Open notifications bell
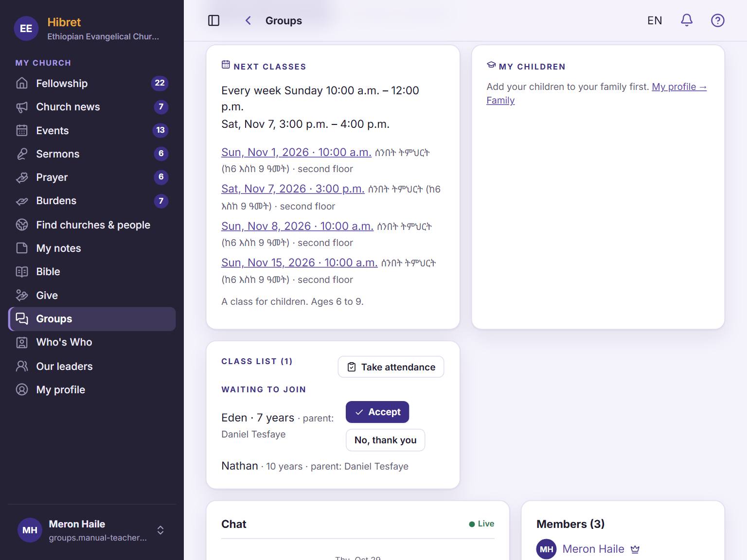The image size is (747, 560). pyautogui.click(x=686, y=20)
